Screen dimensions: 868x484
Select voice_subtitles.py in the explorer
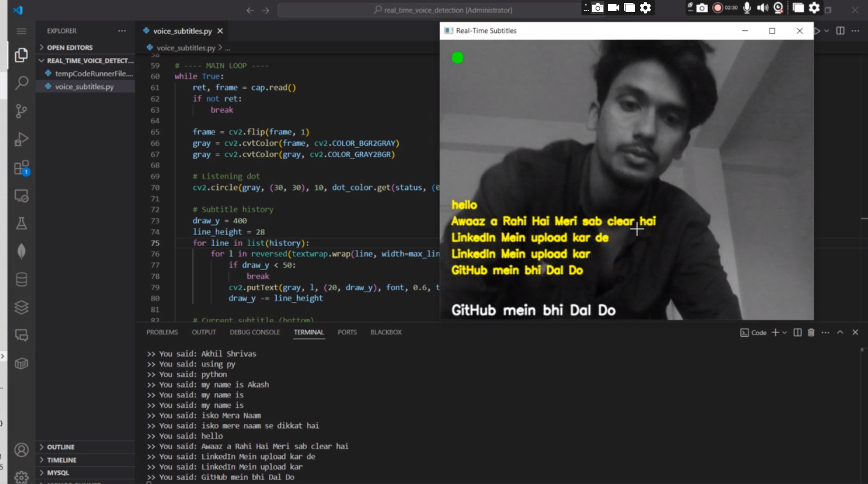point(84,86)
